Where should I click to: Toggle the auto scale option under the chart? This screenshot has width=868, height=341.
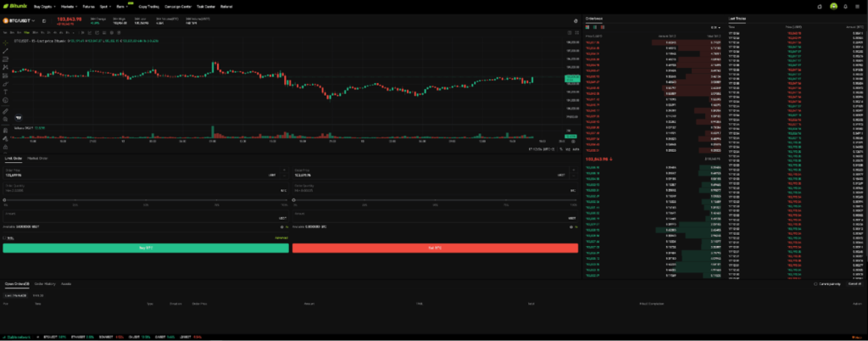point(576,149)
